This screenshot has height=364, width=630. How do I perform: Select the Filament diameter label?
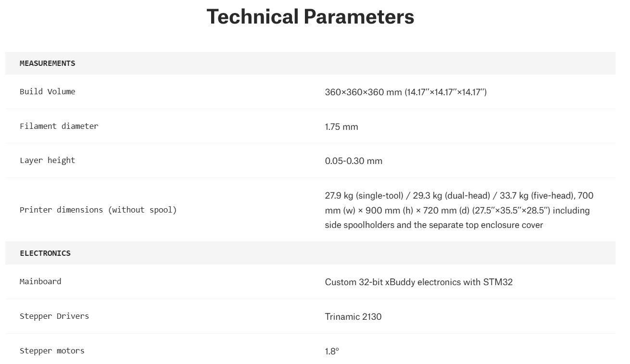(59, 126)
